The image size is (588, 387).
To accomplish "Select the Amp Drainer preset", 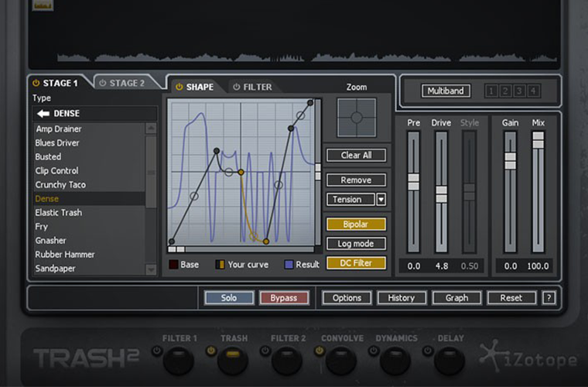I will click(x=89, y=129).
